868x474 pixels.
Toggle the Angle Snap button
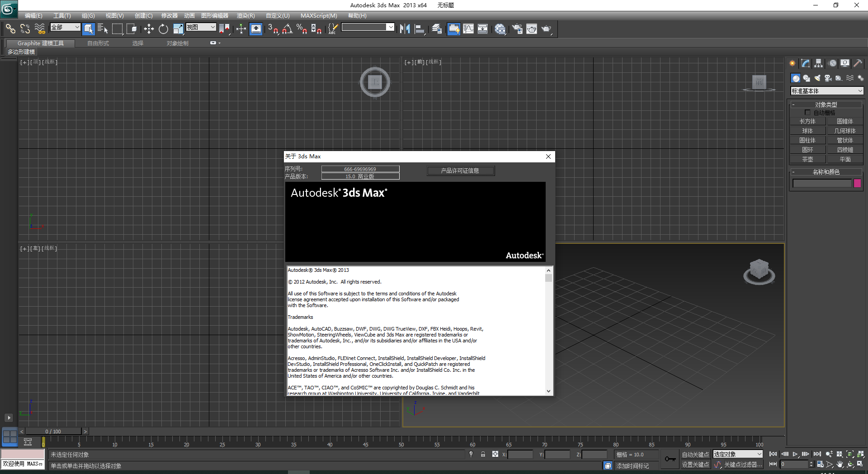[287, 29]
